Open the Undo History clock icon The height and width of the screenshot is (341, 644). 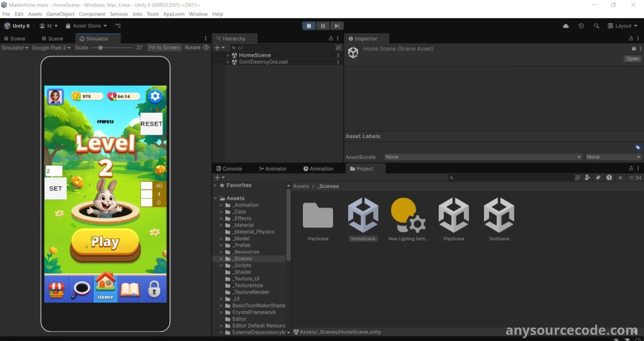point(581,26)
